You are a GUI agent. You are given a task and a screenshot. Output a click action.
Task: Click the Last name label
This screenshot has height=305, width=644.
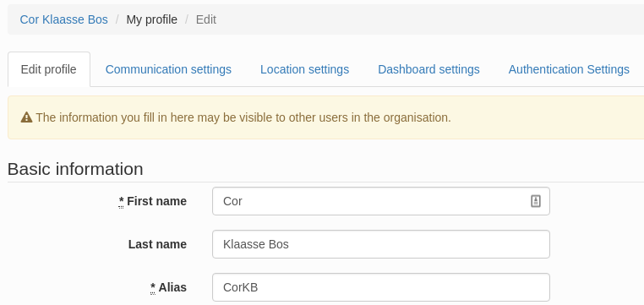click(157, 244)
